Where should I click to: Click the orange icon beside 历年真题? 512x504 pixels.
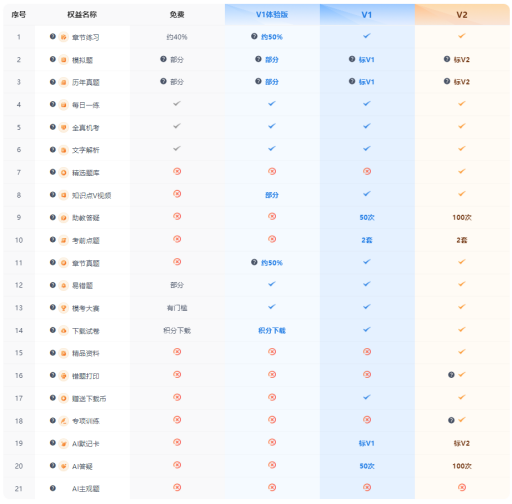[x=63, y=82]
